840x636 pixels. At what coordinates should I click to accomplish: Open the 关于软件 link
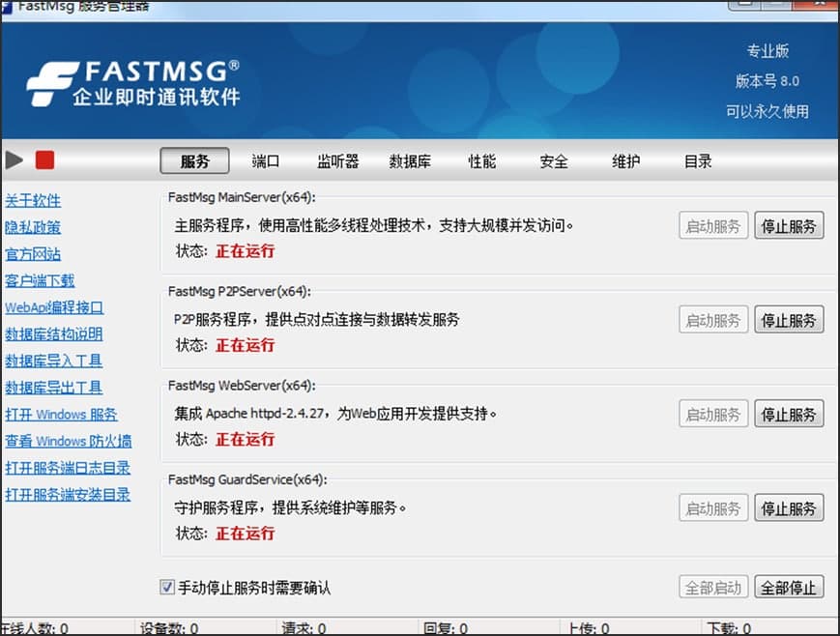pyautogui.click(x=33, y=201)
